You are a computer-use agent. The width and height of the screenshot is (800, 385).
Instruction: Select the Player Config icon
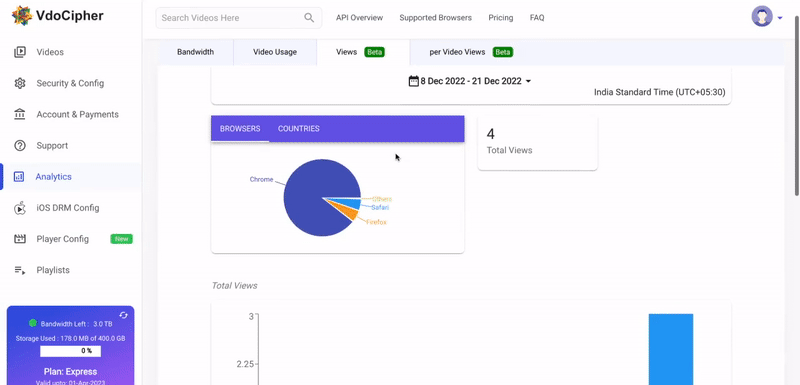[x=20, y=239]
